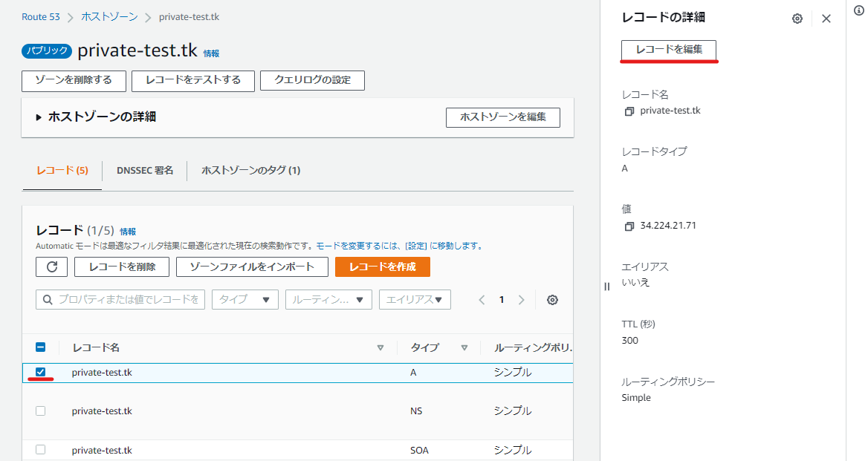Click the public badge label

pyautogui.click(x=47, y=51)
